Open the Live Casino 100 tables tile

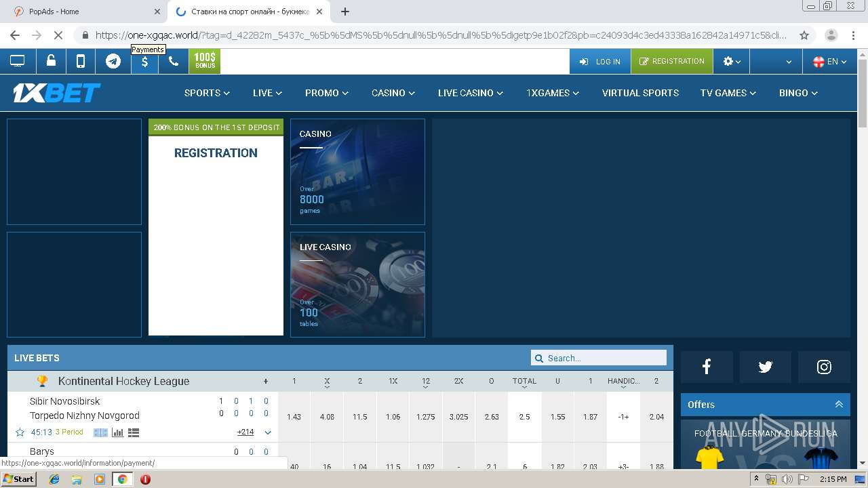[357, 285]
